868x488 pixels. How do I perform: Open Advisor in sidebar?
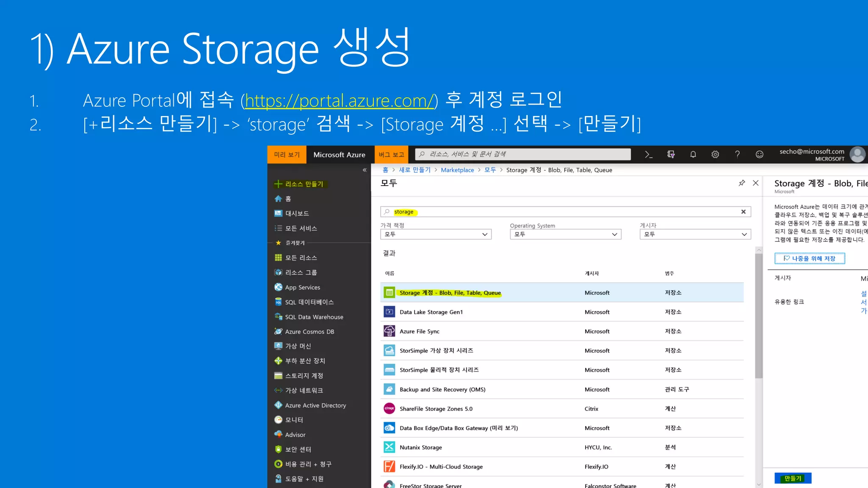click(290, 435)
